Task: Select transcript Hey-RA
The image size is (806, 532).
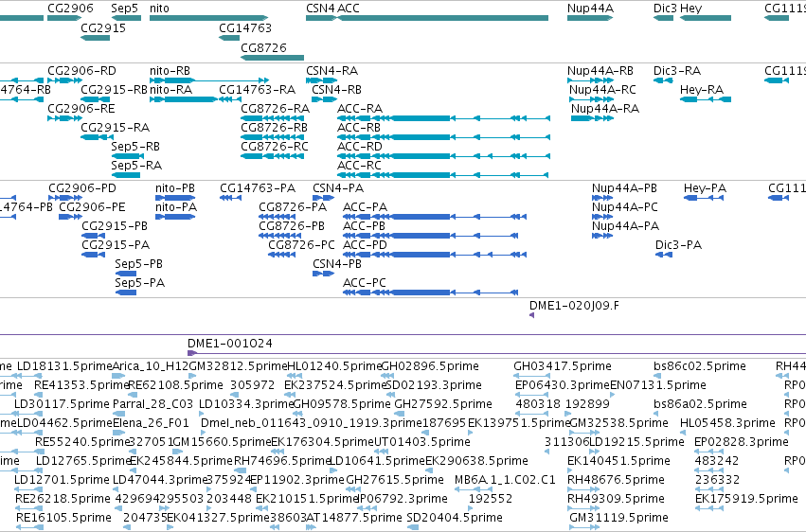Action: click(x=706, y=99)
